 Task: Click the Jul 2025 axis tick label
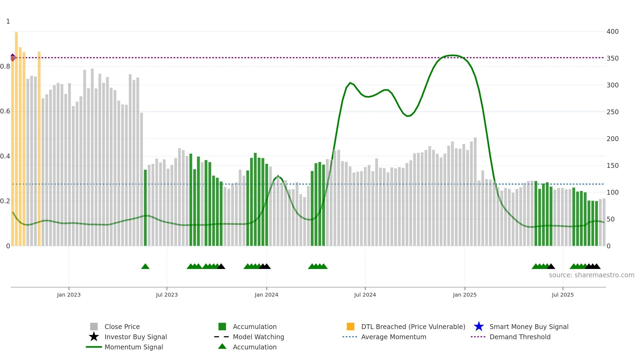(x=563, y=295)
